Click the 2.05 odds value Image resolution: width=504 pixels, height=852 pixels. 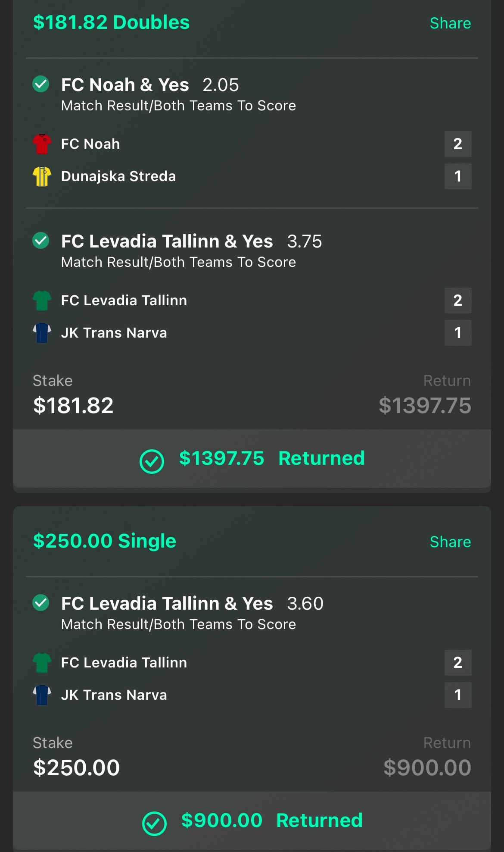tap(221, 85)
